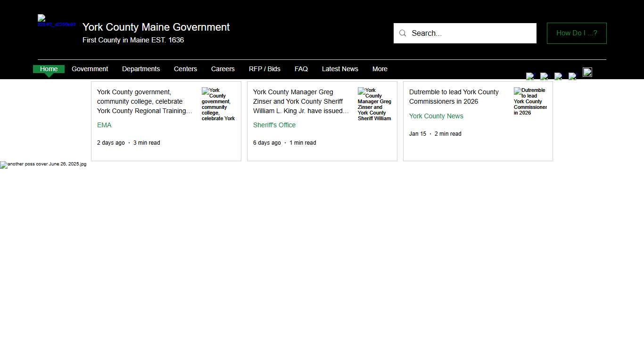Read the Dutremble to lead Commissioners article

(454, 97)
